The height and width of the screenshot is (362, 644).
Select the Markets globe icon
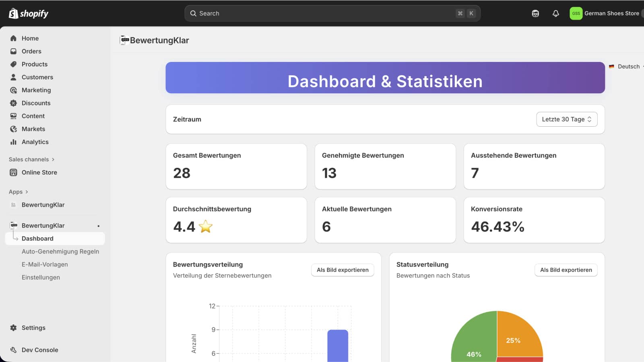pyautogui.click(x=13, y=129)
